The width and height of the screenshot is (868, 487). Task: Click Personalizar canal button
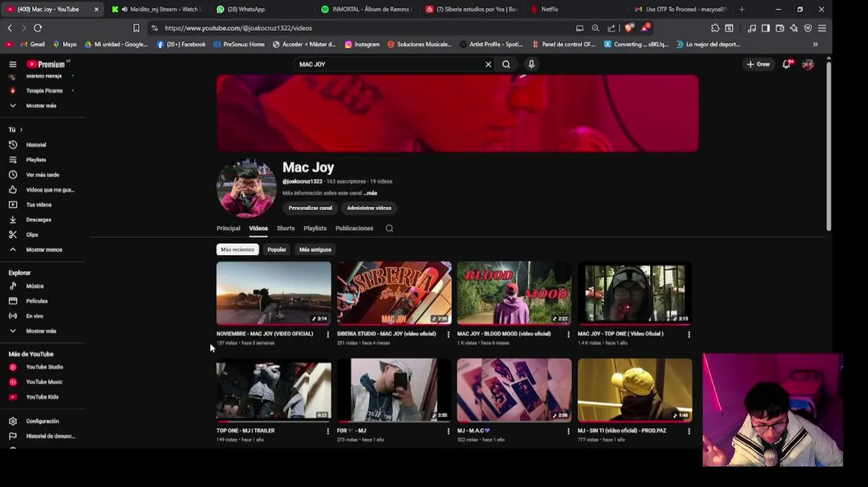[310, 208]
